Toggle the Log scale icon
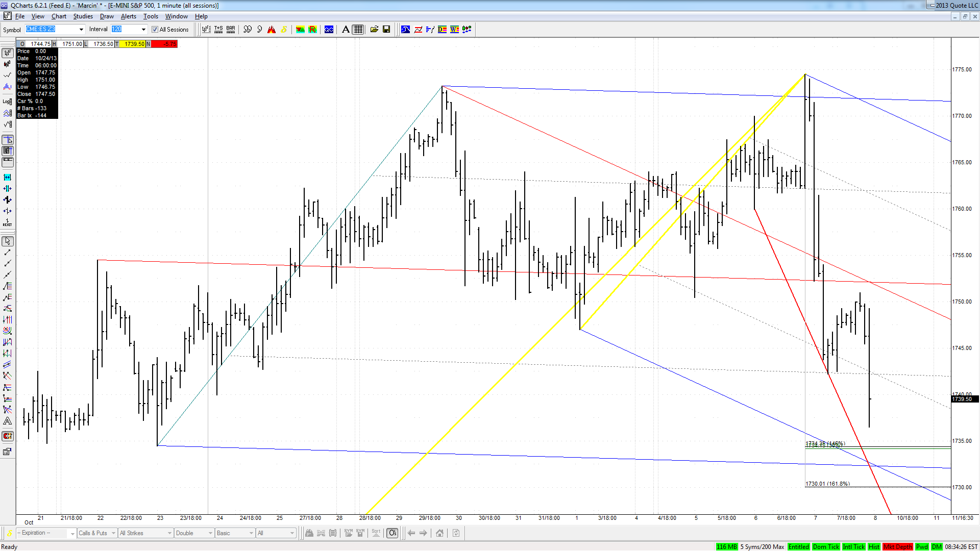Image resolution: width=980 pixels, height=551 pixels. point(8,101)
